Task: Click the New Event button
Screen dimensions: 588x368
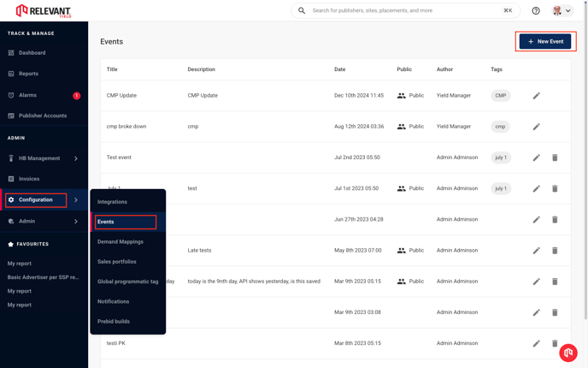Action: click(x=545, y=41)
